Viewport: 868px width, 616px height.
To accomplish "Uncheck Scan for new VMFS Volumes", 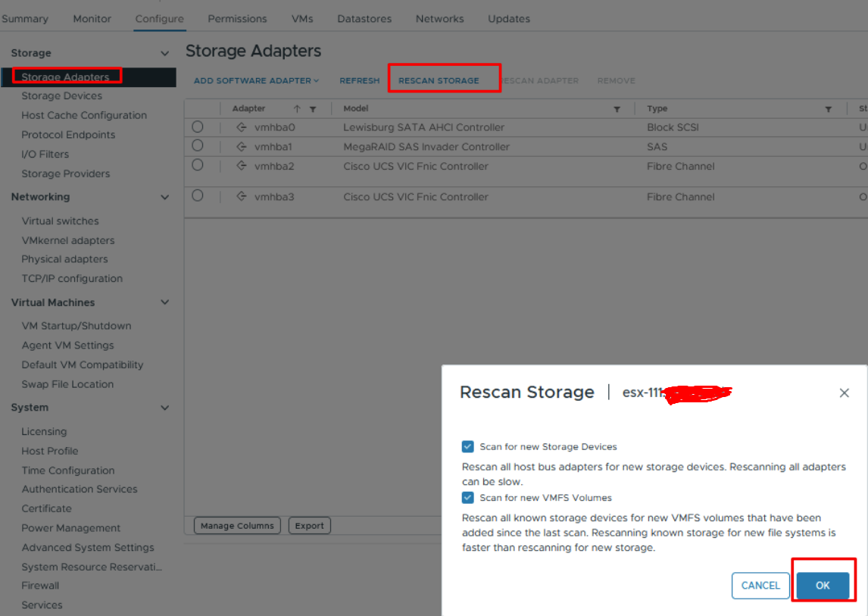I will pyautogui.click(x=467, y=498).
